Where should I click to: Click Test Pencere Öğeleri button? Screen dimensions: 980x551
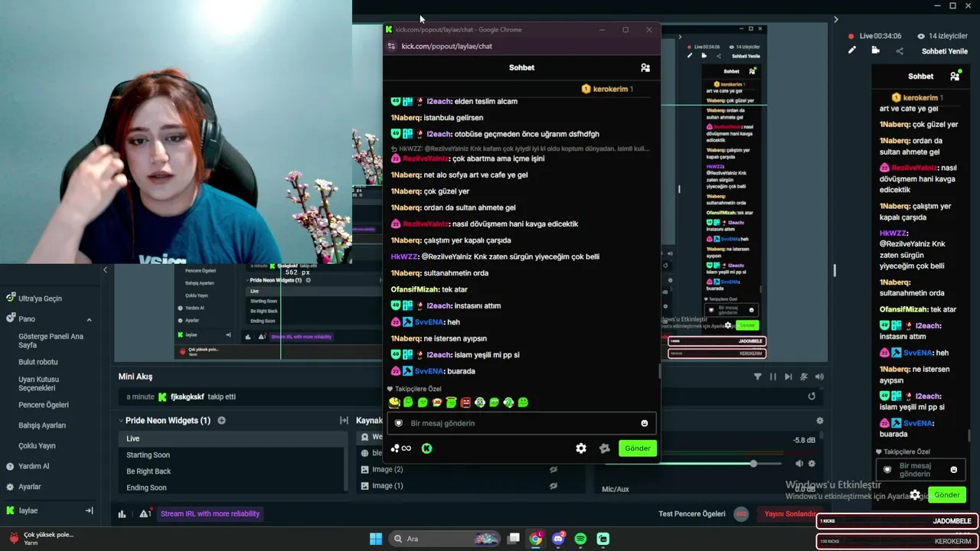tap(692, 514)
